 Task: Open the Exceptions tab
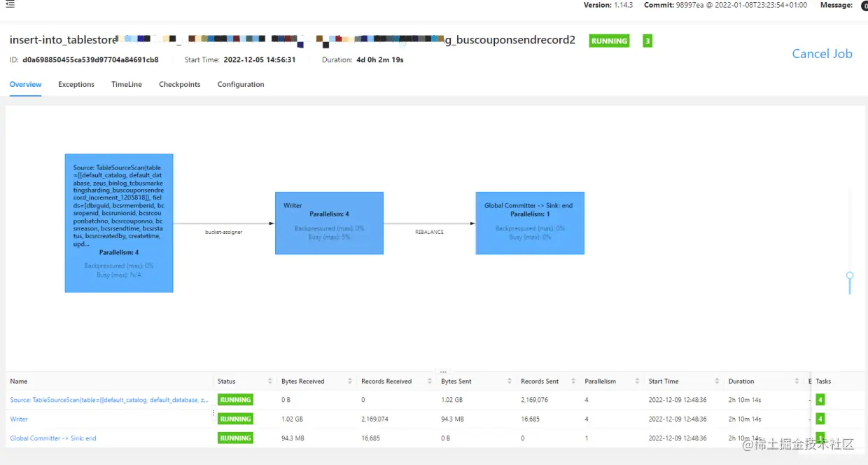point(76,84)
